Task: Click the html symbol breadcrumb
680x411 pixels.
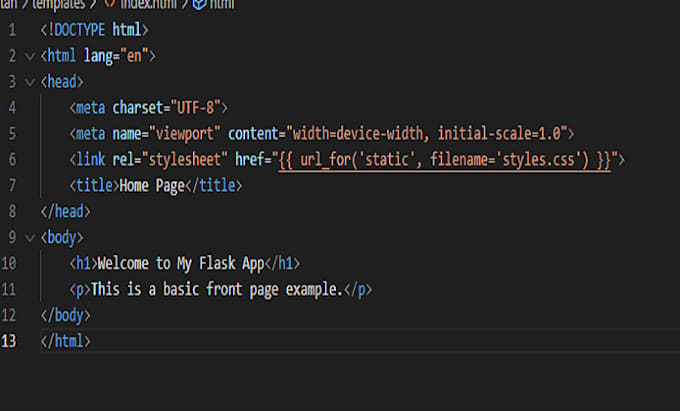Action: [x=222, y=4]
